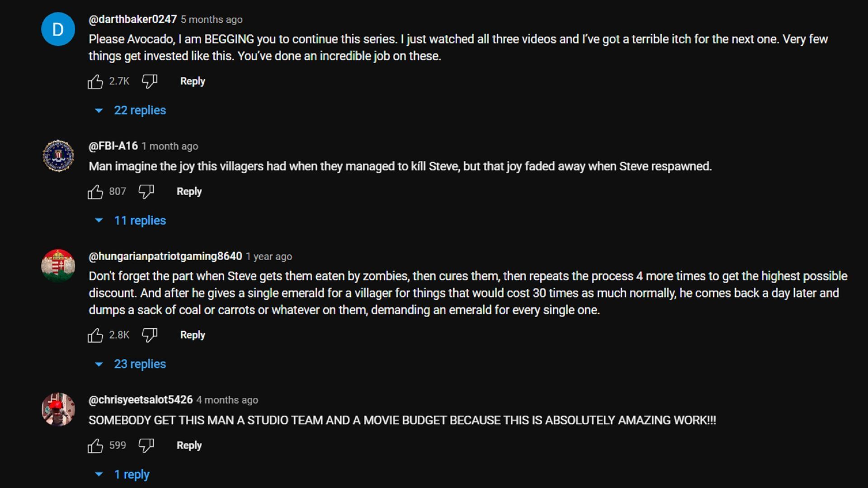Screen dimensions: 868x488
Task: Dislike the @chrisyeetsalot5426 comment
Action: point(146,446)
